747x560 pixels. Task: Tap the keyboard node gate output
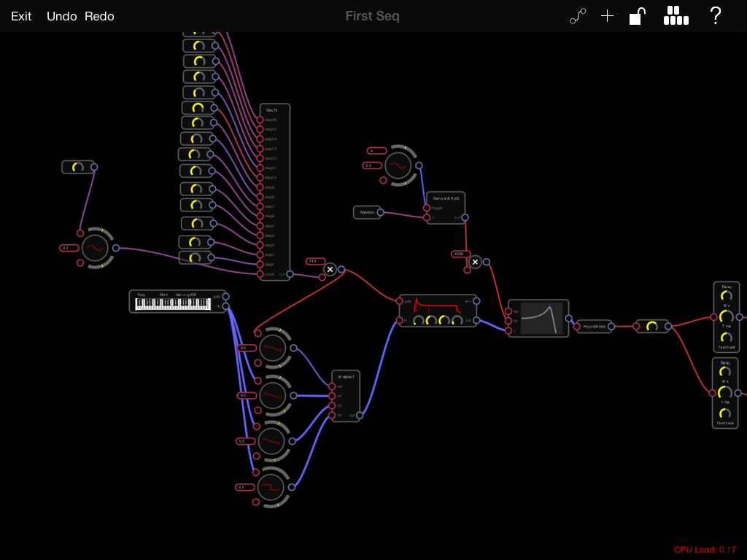click(x=226, y=297)
